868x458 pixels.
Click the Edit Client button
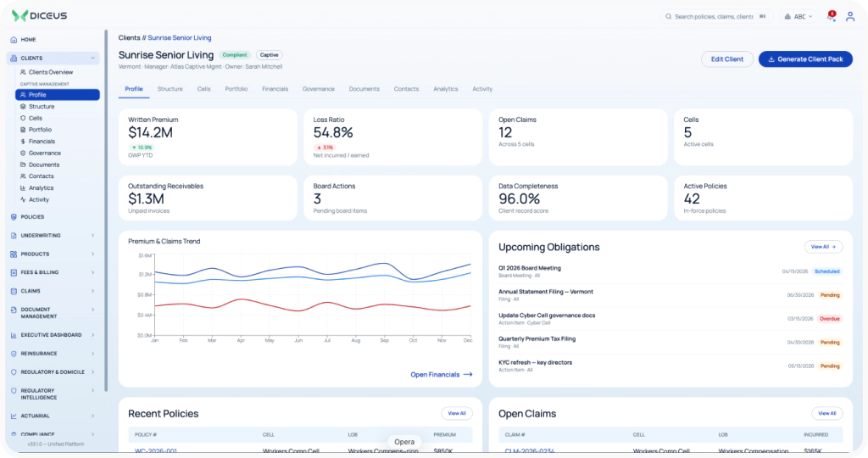tap(726, 59)
